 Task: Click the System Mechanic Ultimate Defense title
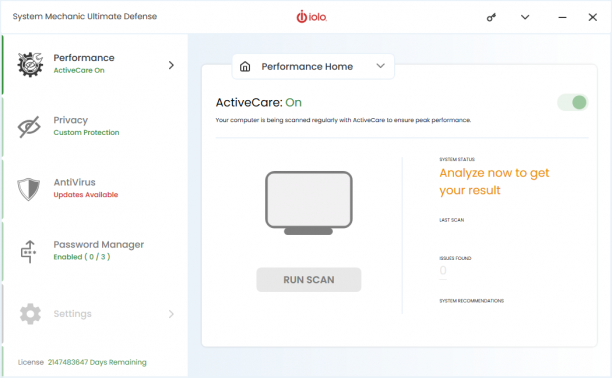(85, 16)
